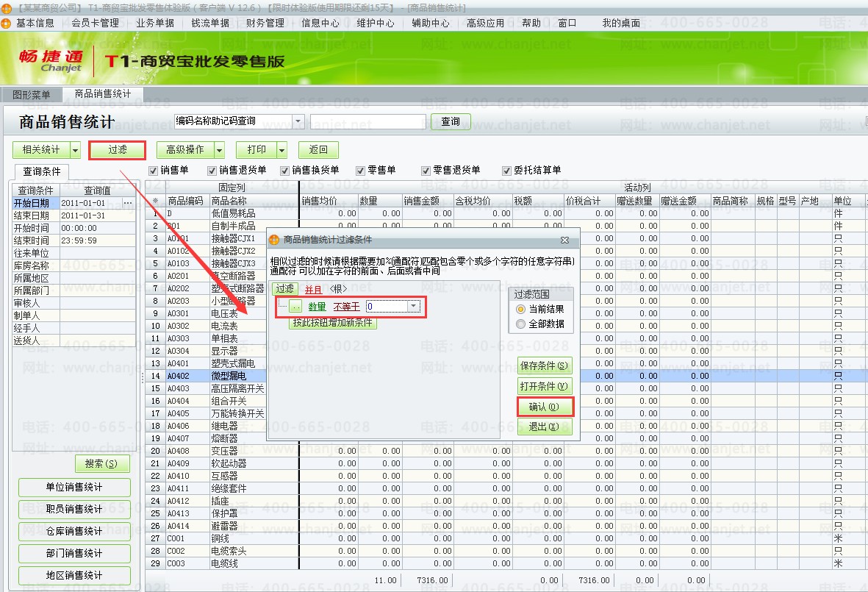The image size is (868, 592).
Task: Click 按此按钮增加新条件 to add condition
Action: [x=333, y=323]
